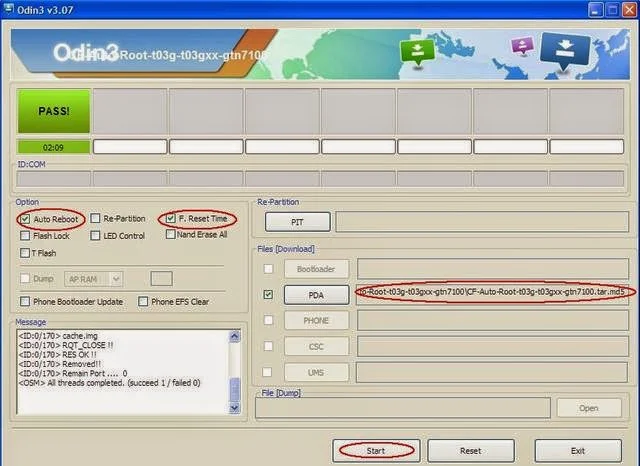Click the UMS file button

(x=316, y=373)
